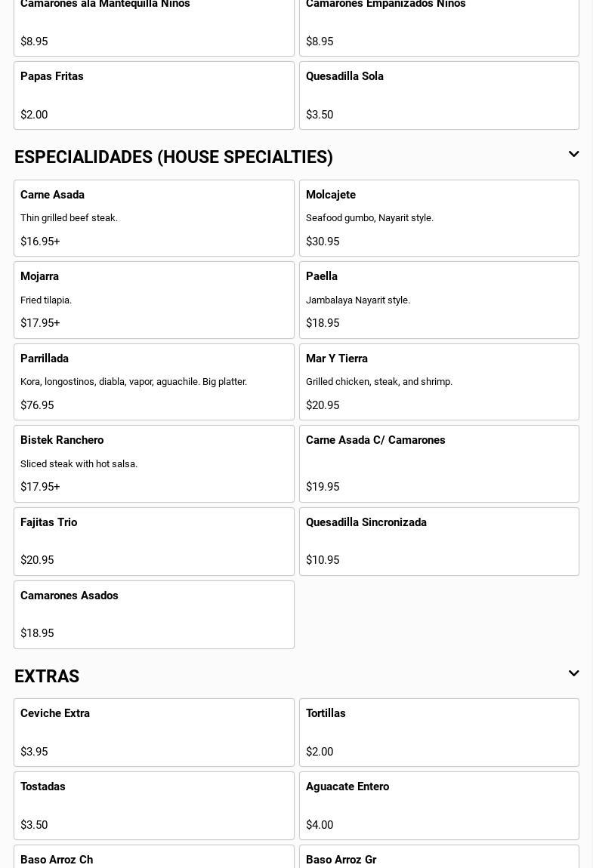Choose the Tostadas extra item
Viewport: 593px width, 868px height.
(x=154, y=806)
